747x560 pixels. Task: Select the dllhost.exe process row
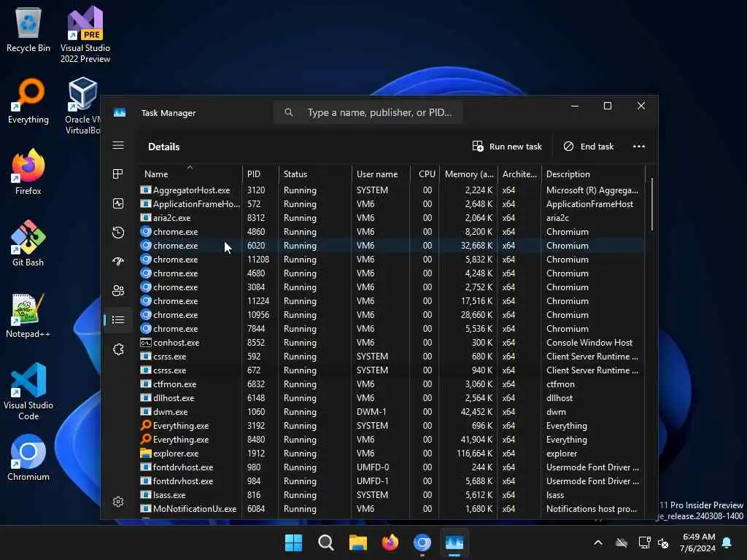pos(392,397)
